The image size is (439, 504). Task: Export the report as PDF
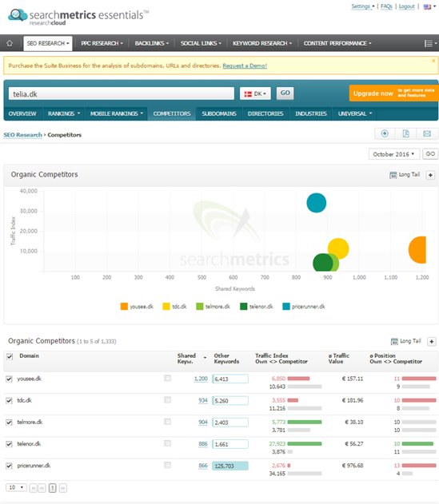(x=406, y=133)
